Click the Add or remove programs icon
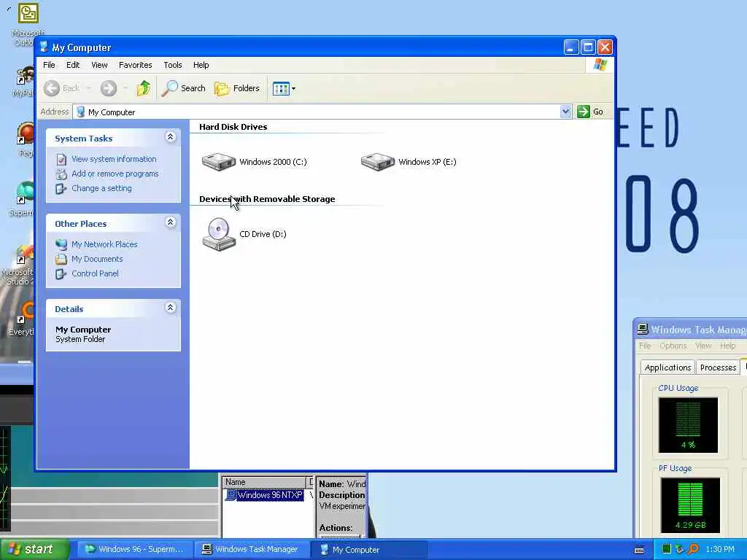Viewport: 747px width, 560px height. 61,174
